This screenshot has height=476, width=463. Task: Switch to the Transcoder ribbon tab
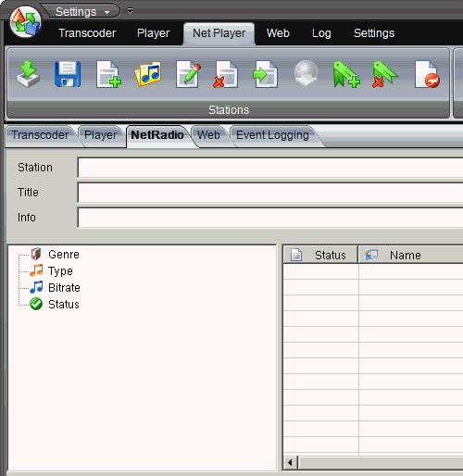click(x=87, y=33)
